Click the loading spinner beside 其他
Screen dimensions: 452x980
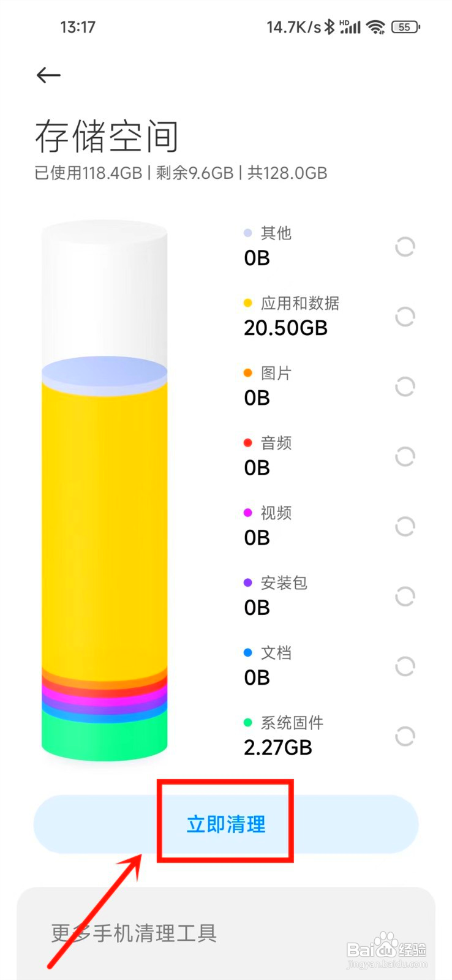405,247
